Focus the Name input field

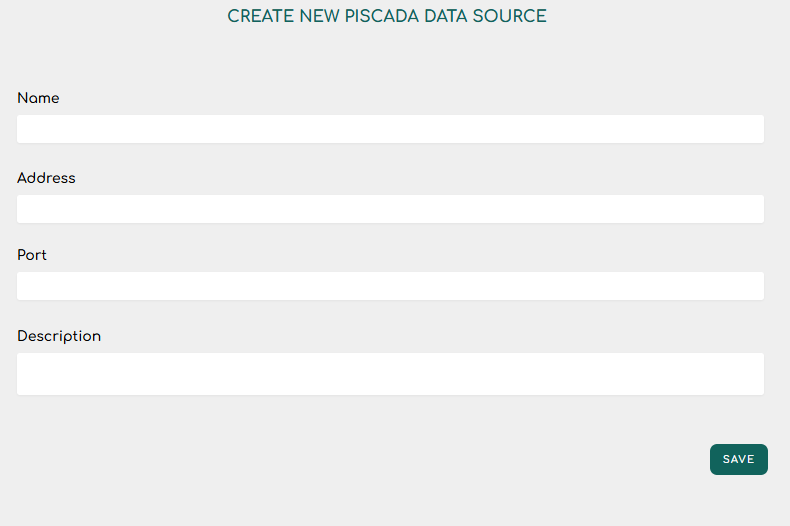[x=390, y=129]
